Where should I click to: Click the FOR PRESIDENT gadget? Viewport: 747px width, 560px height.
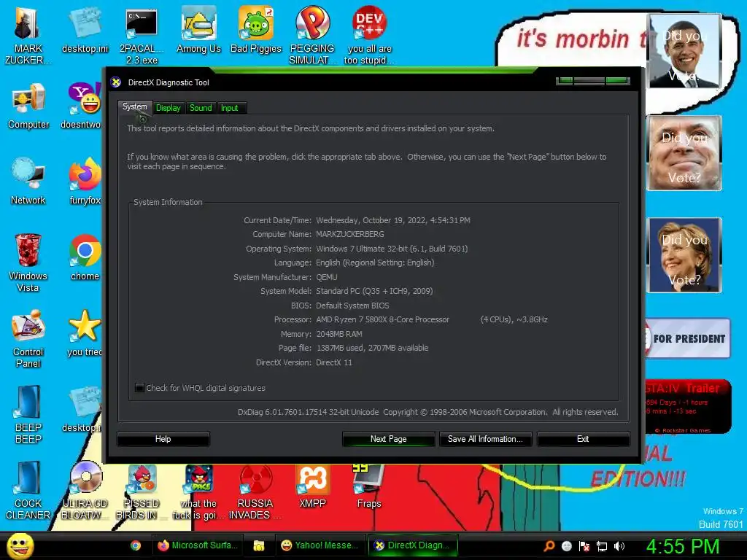687,338
